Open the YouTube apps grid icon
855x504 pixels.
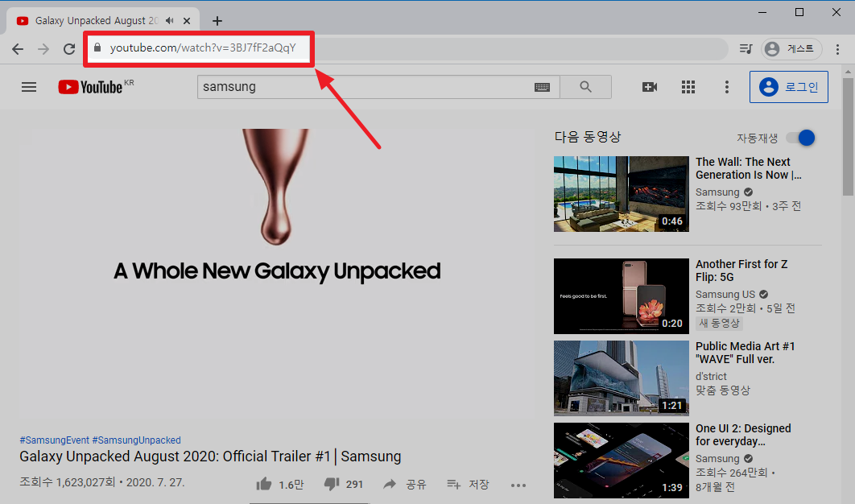click(x=688, y=87)
